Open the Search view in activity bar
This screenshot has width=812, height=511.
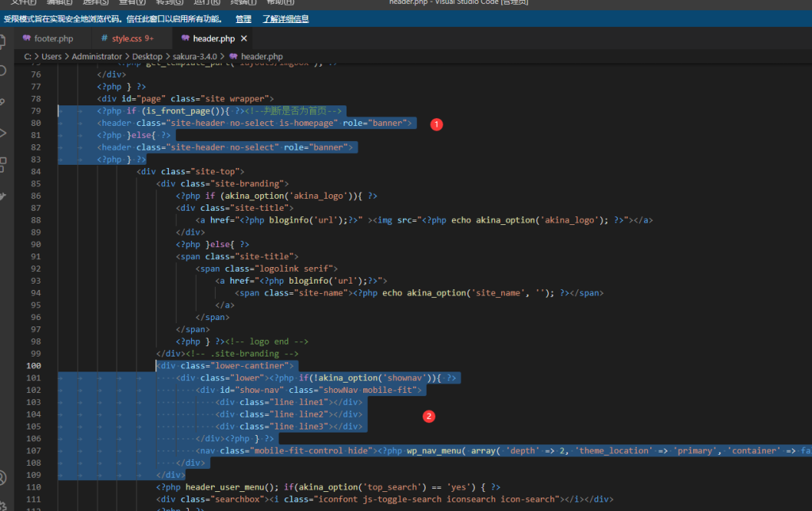click(x=4, y=71)
